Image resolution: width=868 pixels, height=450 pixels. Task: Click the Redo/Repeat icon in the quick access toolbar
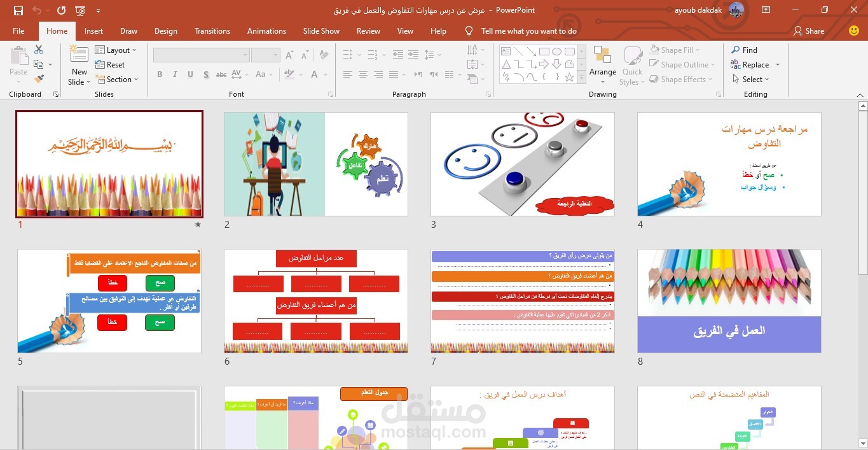pos(61,10)
